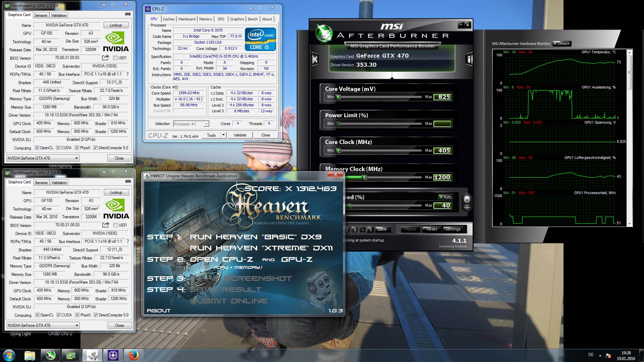Screen dimensions: 644x362
Task: Click the camera screenshot icon in top GPU-Z
Action: click(x=127, y=14)
